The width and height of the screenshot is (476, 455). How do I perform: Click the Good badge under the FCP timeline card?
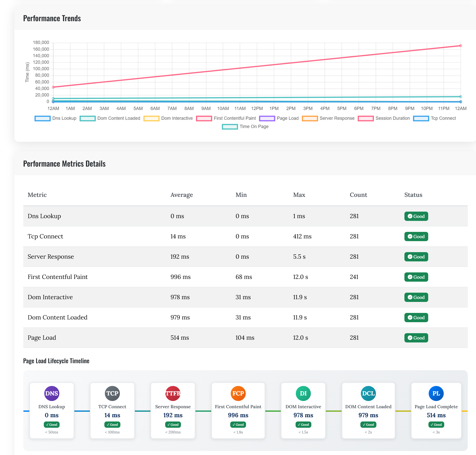pyautogui.click(x=238, y=424)
